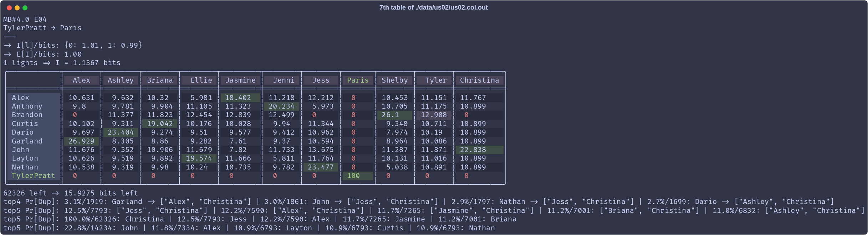This screenshot has width=868, height=235.
Task: Click the yellow minimize window button
Action: [x=17, y=8]
